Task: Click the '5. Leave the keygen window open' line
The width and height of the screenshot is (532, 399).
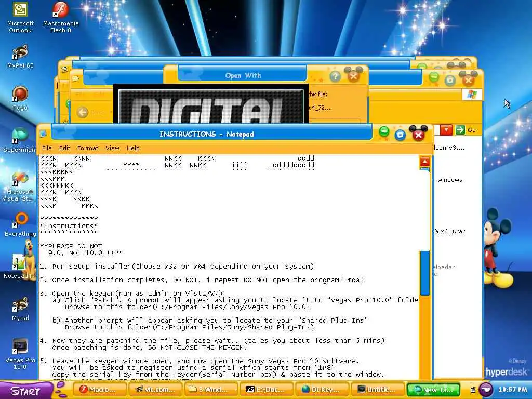Action: (x=199, y=361)
